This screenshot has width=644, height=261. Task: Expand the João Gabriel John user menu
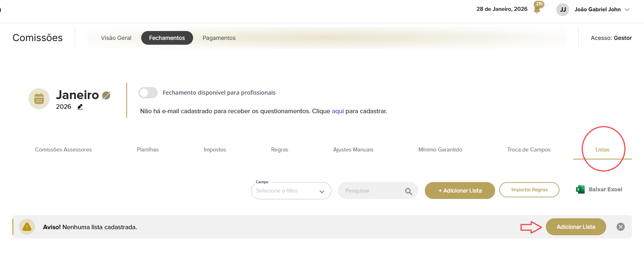[x=627, y=10]
